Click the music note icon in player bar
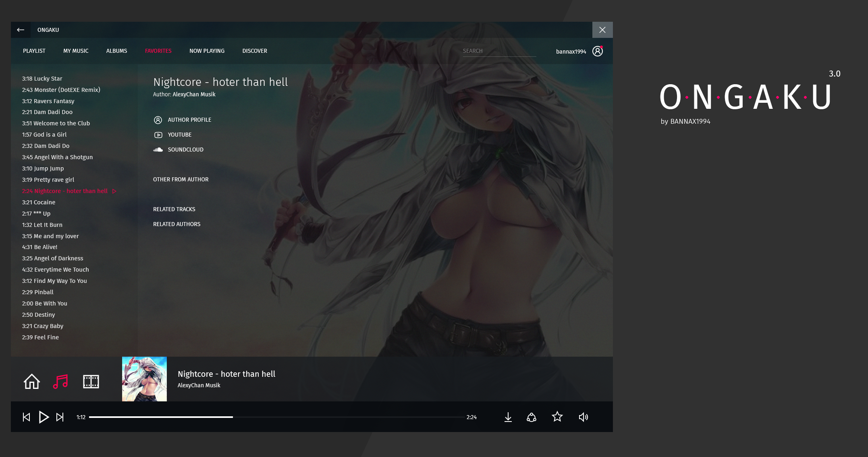The width and height of the screenshot is (868, 457). click(x=61, y=381)
